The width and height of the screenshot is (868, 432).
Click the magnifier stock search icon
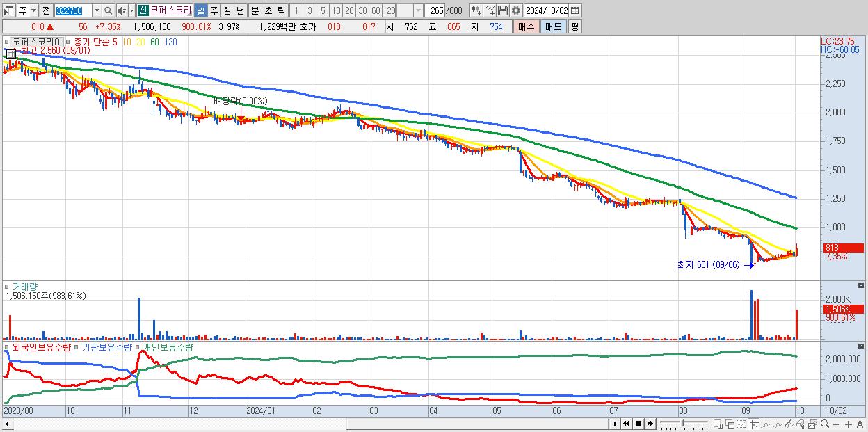108,10
